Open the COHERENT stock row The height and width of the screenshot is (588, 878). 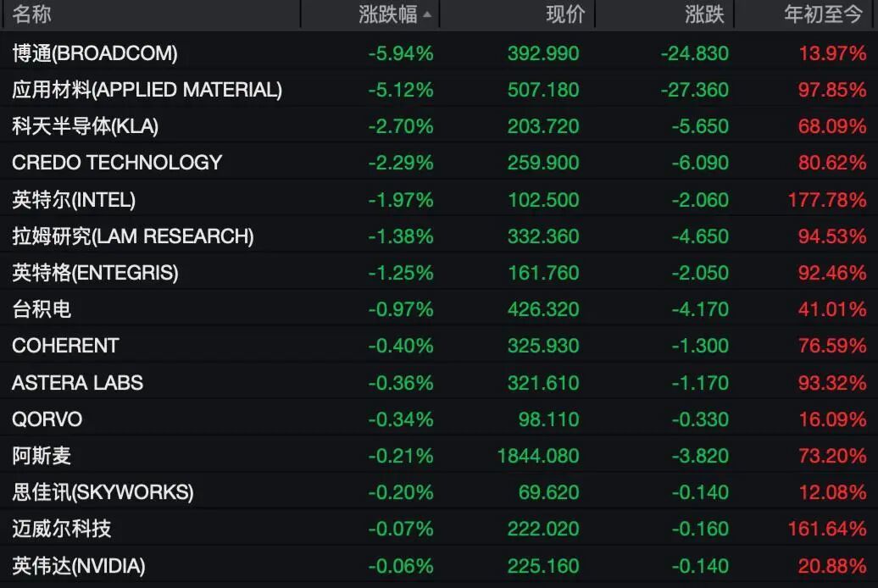[439, 346]
